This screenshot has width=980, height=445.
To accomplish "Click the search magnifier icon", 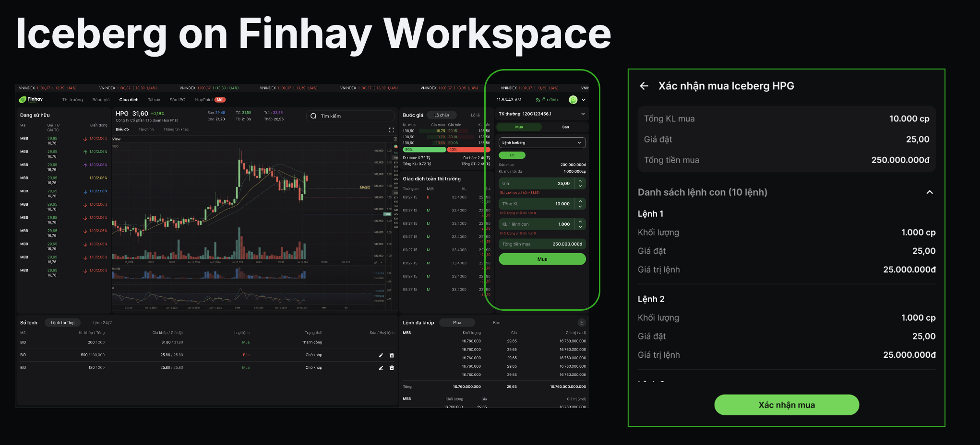I will [313, 116].
